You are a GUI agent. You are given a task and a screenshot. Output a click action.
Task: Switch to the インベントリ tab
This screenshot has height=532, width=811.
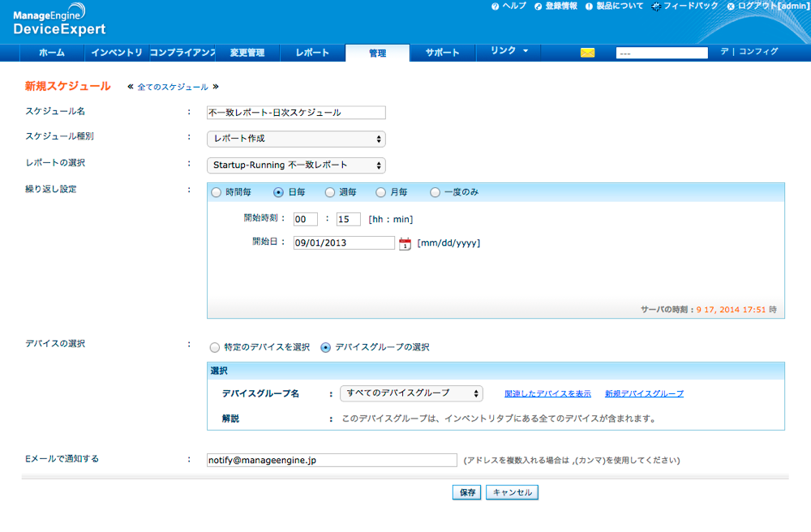(x=117, y=53)
